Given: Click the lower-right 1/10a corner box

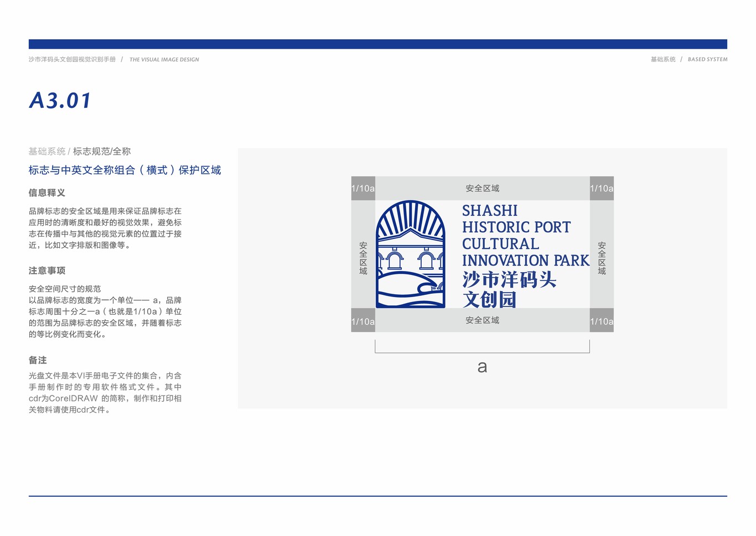Looking at the screenshot, I should (602, 320).
